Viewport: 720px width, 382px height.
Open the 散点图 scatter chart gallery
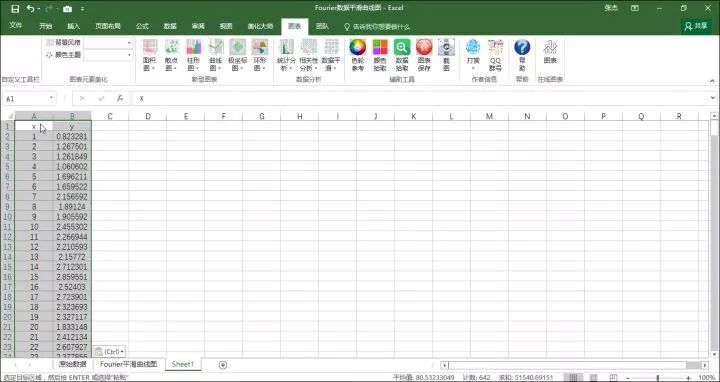[171, 55]
